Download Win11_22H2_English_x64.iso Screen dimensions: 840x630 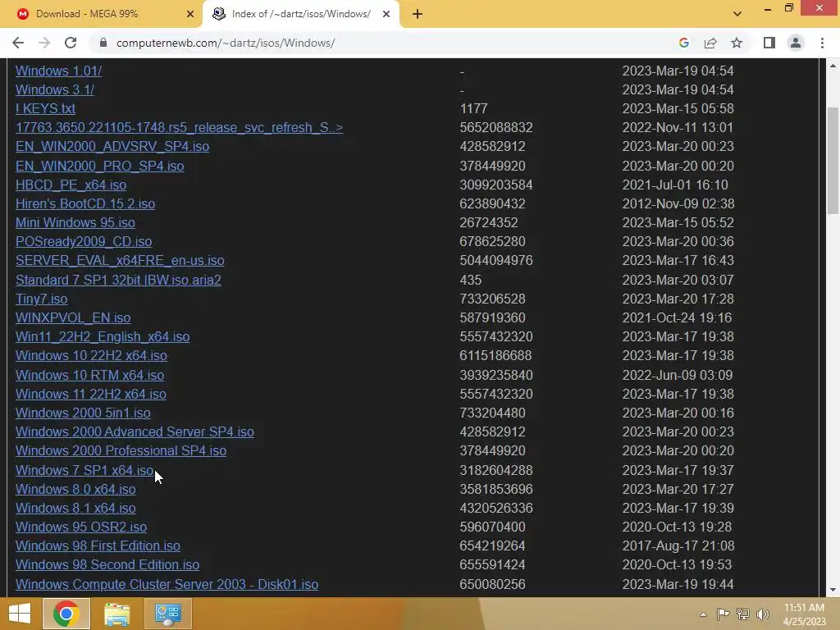tap(103, 336)
